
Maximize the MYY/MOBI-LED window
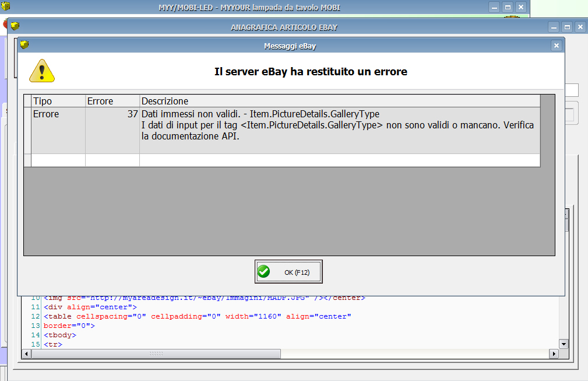(508, 7)
